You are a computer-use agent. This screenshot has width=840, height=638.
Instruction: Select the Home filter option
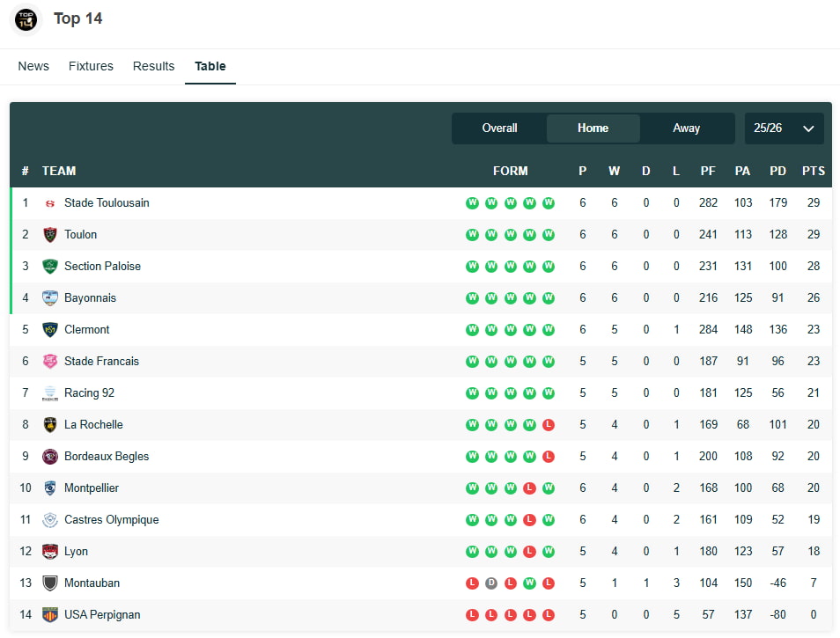pos(593,128)
